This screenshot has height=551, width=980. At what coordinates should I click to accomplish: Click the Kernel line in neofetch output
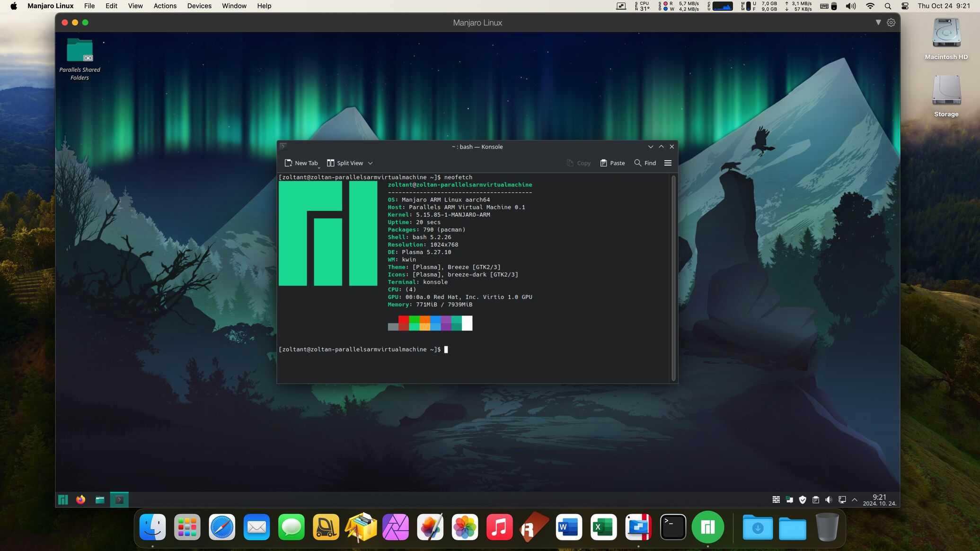pos(439,215)
